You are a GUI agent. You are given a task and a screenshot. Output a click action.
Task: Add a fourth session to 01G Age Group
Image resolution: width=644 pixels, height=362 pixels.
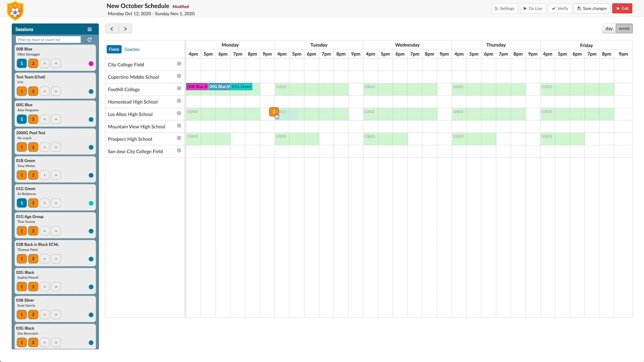click(x=56, y=231)
